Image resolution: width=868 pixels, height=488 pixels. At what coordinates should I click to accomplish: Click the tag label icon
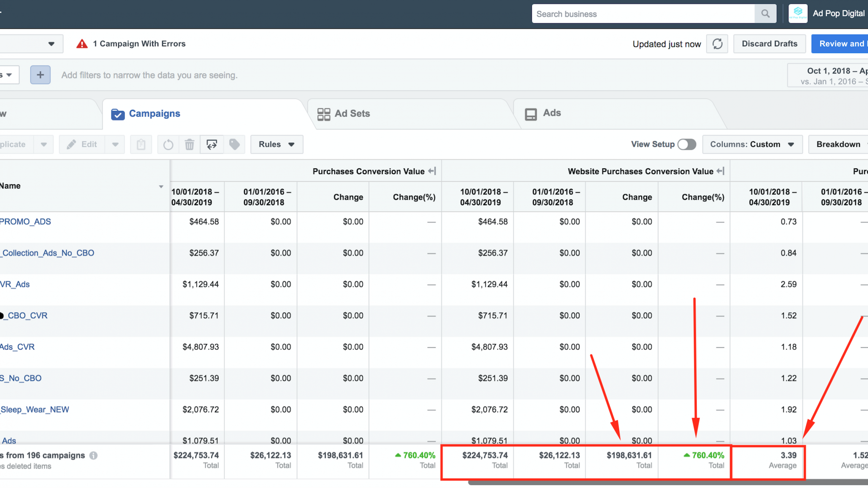234,145
